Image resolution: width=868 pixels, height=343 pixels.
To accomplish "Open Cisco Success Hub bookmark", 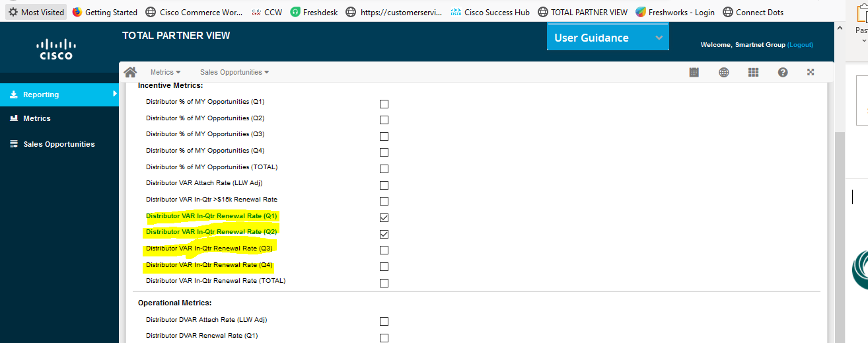I will [490, 12].
